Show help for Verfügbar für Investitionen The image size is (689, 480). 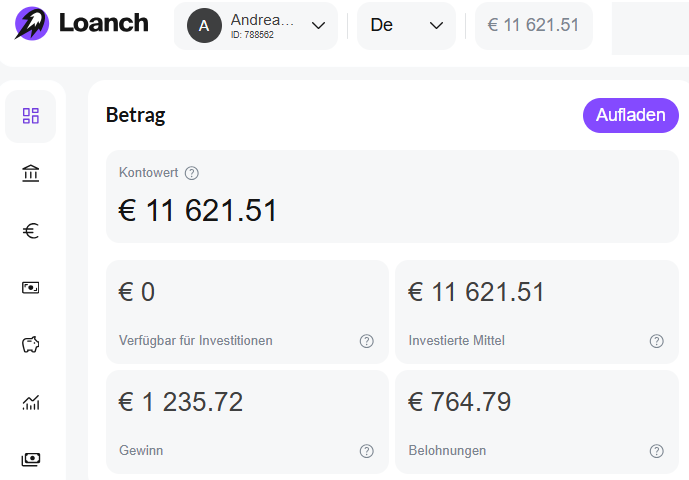[366, 341]
